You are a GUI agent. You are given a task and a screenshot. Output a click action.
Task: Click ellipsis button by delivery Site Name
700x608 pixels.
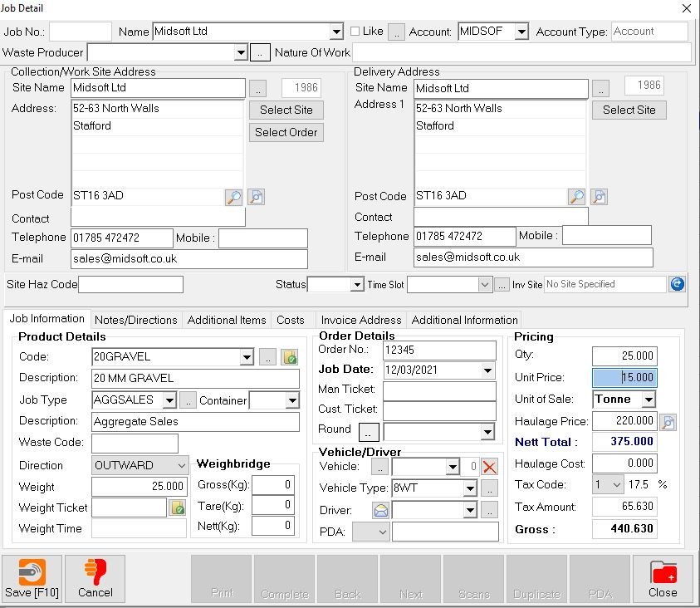point(601,88)
